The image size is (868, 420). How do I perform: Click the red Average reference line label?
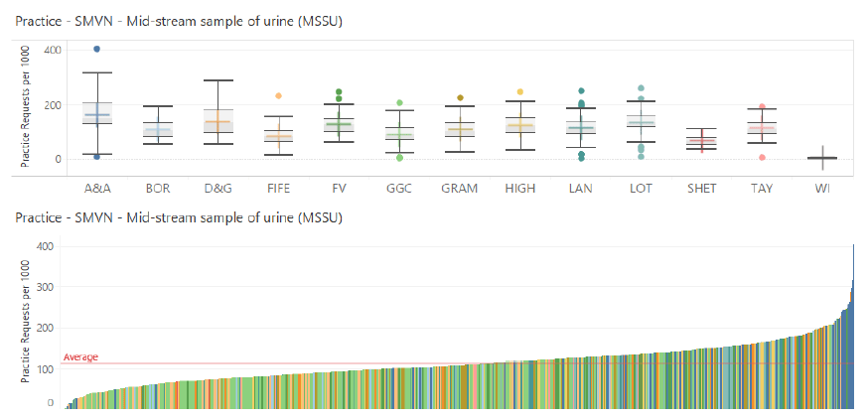click(80, 357)
